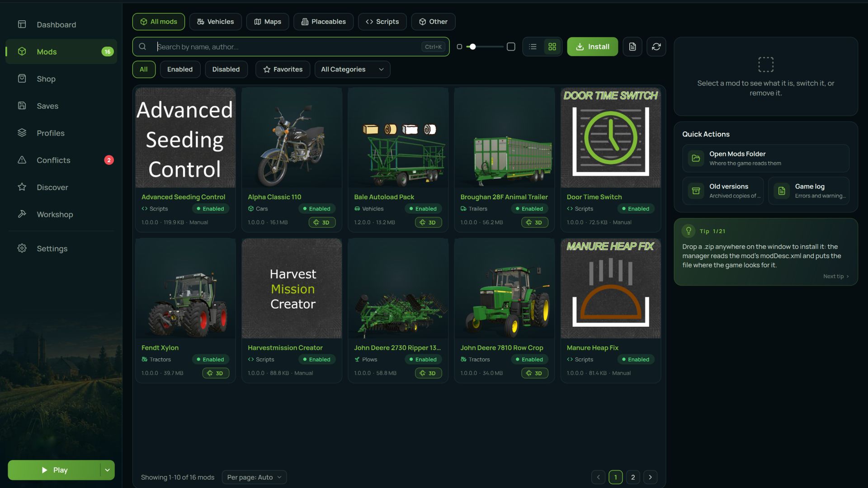This screenshot has width=868, height=488.
Task: Click the Install button
Action: (x=592, y=47)
